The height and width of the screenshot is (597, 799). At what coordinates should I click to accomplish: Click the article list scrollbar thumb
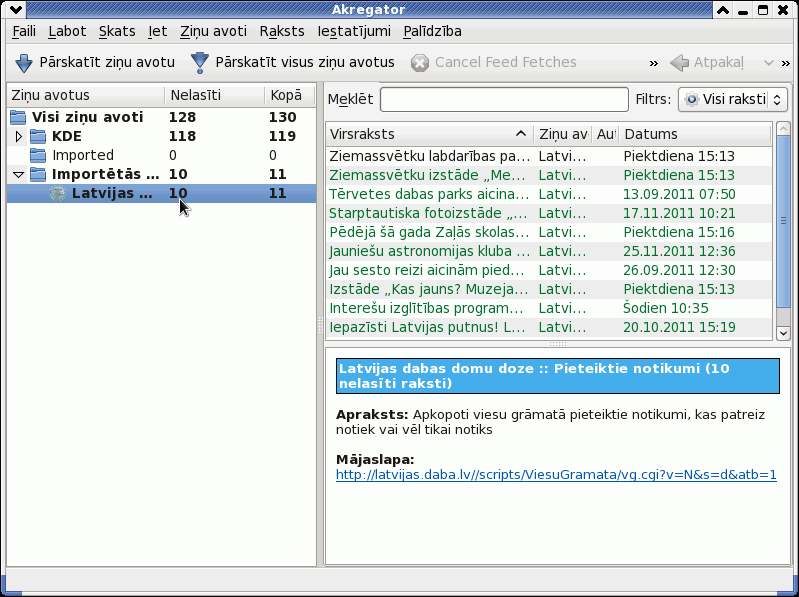(783, 221)
